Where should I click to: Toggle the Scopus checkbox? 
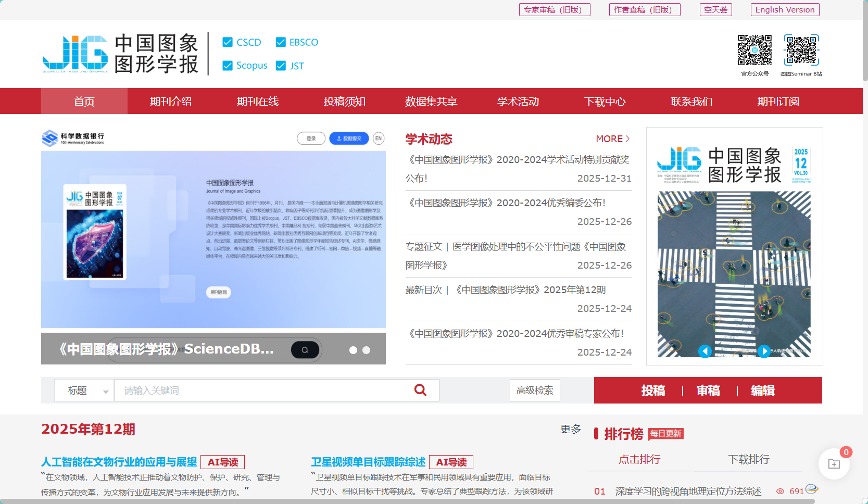coord(227,66)
